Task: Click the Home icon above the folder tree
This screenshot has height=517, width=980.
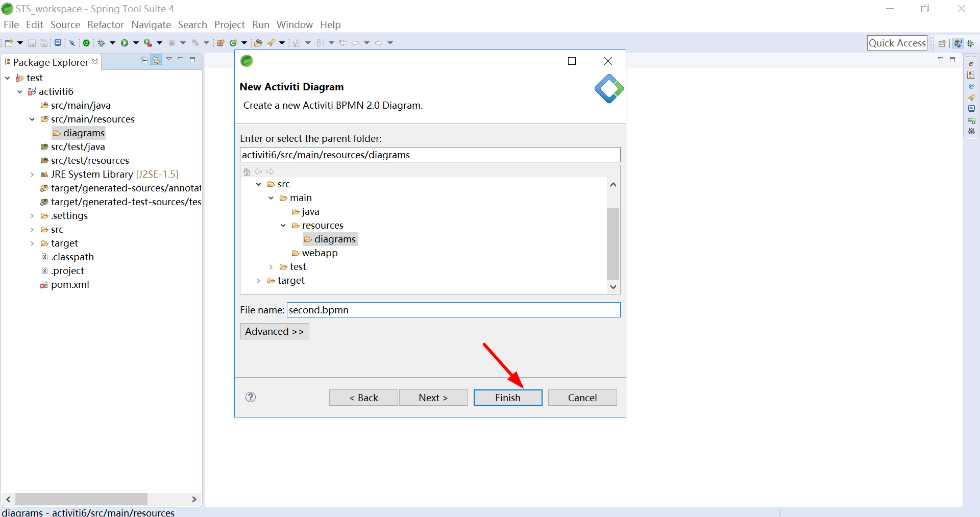Action: click(247, 171)
